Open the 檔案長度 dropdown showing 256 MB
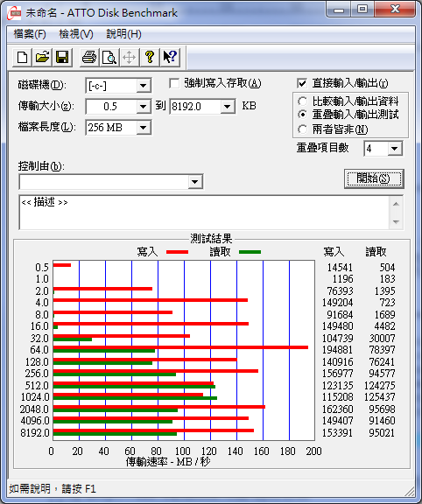 144,128
